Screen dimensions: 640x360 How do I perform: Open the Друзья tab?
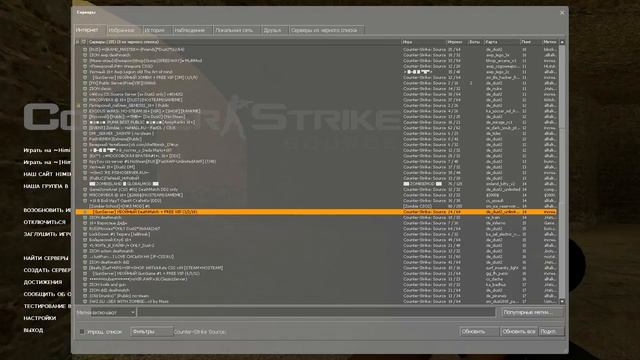point(274,30)
